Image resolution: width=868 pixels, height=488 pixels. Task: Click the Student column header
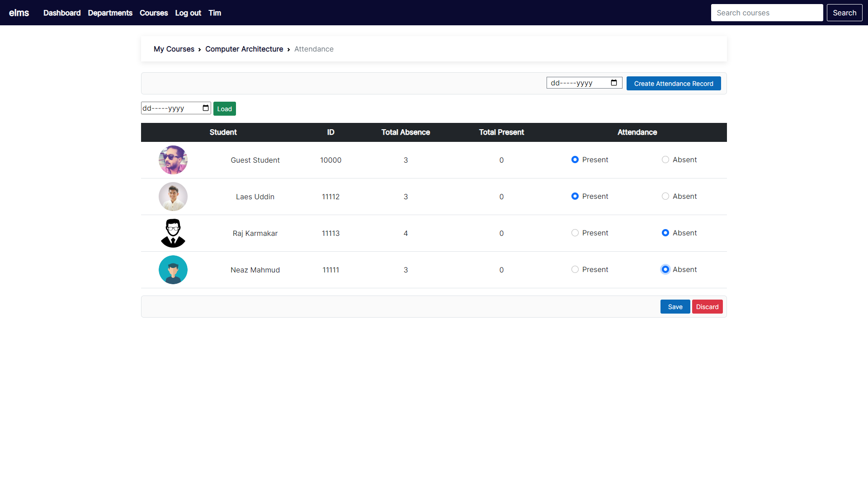(x=223, y=132)
